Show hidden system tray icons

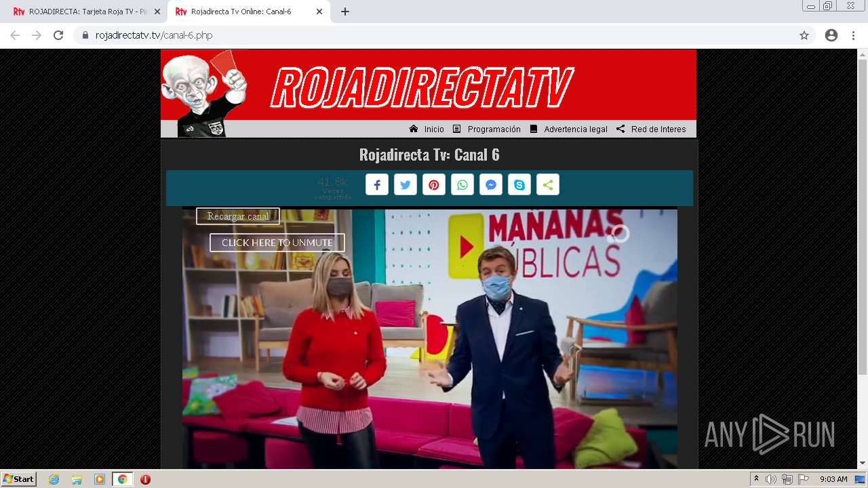[x=757, y=479]
